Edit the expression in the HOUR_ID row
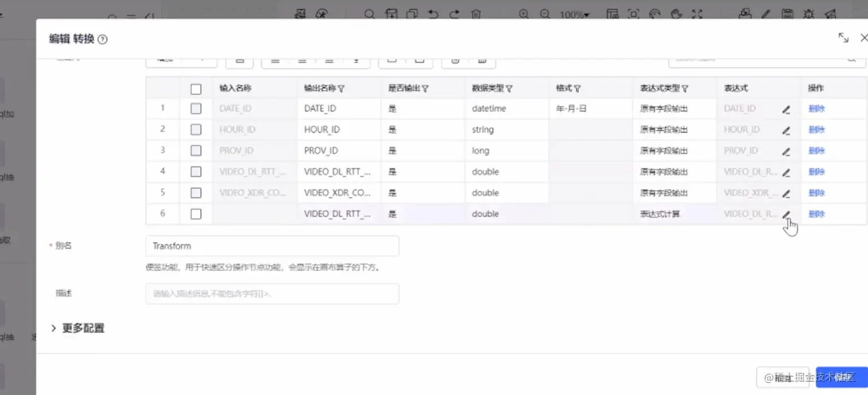Image resolution: width=868 pixels, height=395 pixels. [786, 130]
